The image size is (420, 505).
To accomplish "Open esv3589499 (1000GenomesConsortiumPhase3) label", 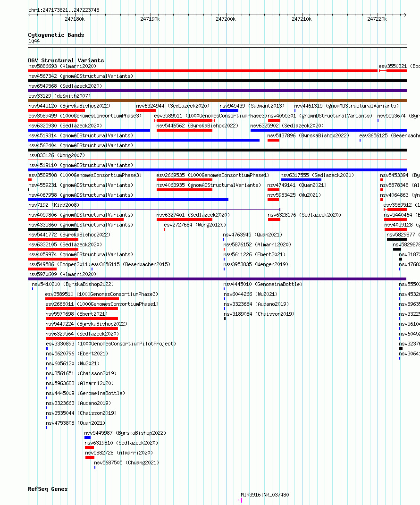I will [x=85, y=116].
